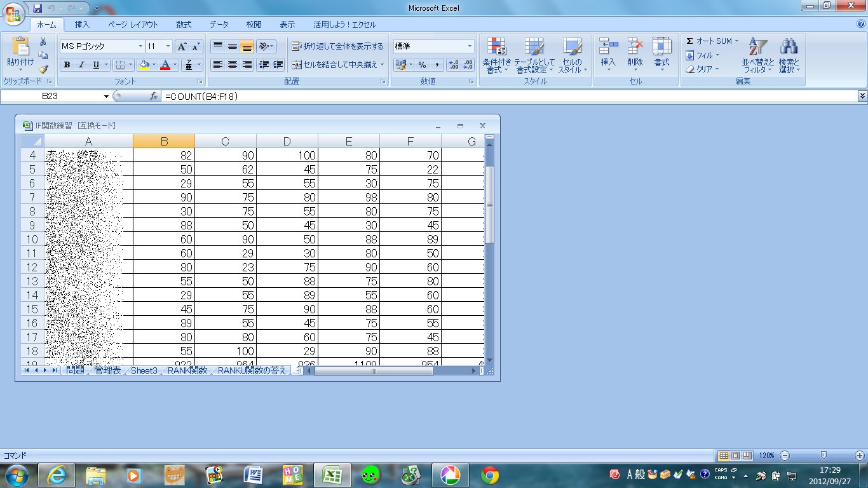
Task: Toggle Italic formatting
Action: point(81,65)
